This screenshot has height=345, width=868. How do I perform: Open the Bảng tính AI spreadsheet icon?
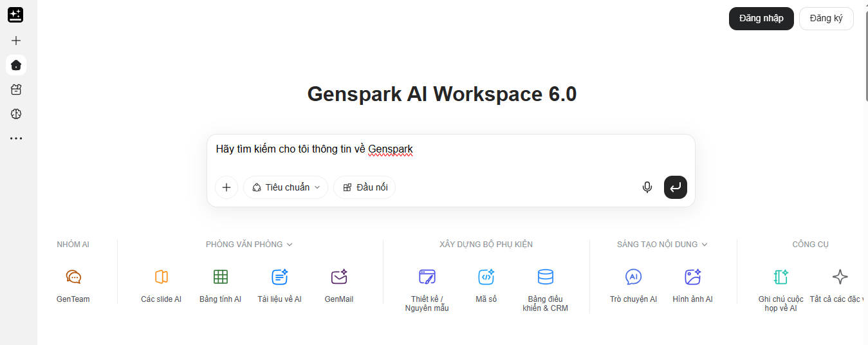click(221, 277)
